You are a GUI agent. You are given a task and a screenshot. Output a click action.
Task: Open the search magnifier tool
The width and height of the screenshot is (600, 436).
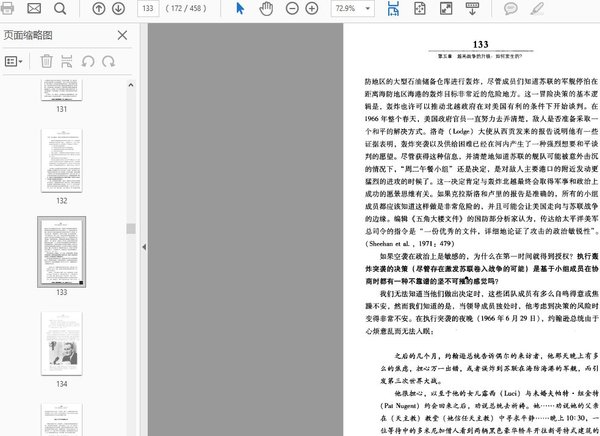(x=59, y=9)
